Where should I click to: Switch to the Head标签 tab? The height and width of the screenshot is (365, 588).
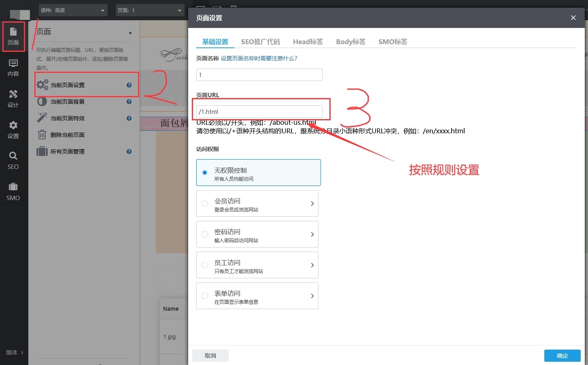pos(308,42)
